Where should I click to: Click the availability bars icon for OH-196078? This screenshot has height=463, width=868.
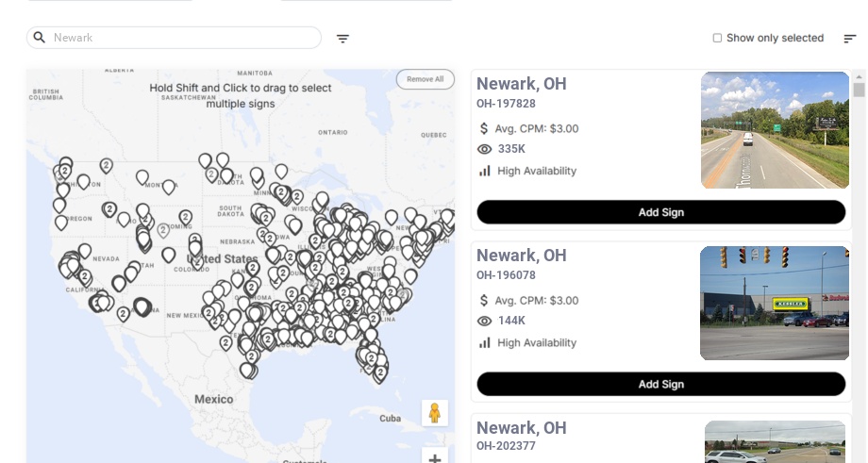point(485,342)
